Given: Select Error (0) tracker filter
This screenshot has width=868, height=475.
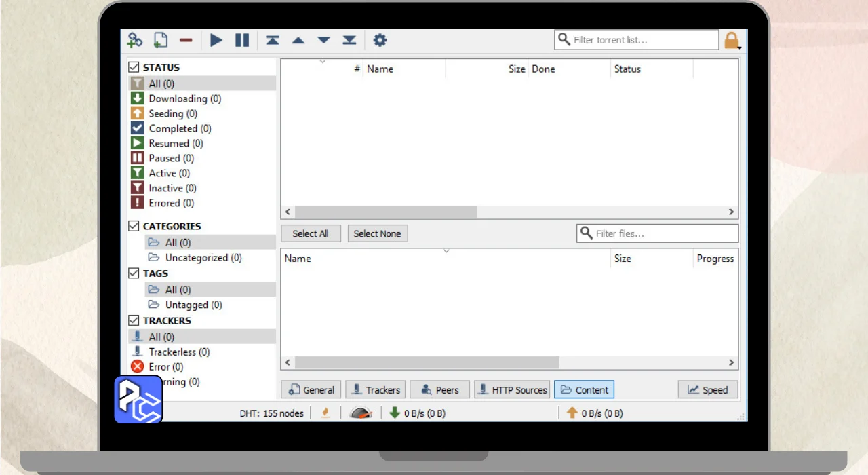Looking at the screenshot, I should 202,366.
